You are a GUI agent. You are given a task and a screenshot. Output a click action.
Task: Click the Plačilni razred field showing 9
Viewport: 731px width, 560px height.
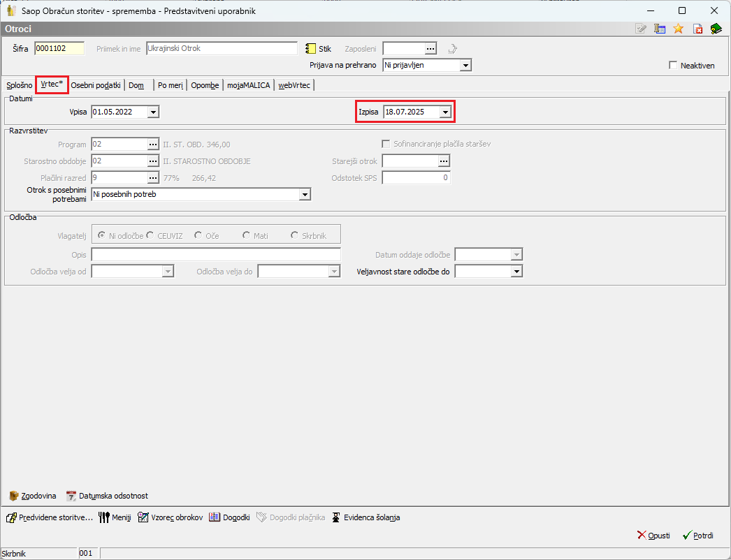tap(120, 177)
